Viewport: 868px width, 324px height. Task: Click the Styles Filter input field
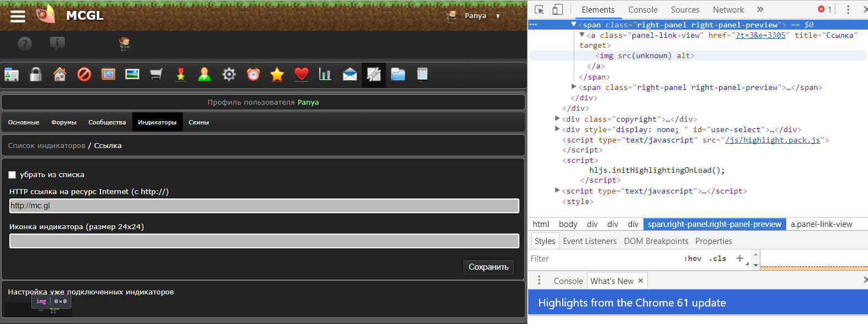click(604, 259)
